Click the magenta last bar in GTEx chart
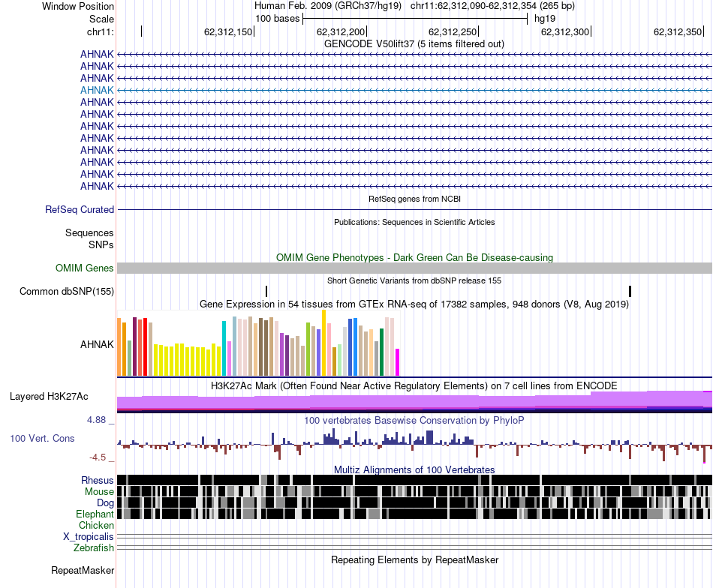This screenshot has height=588, width=713. [x=398, y=362]
